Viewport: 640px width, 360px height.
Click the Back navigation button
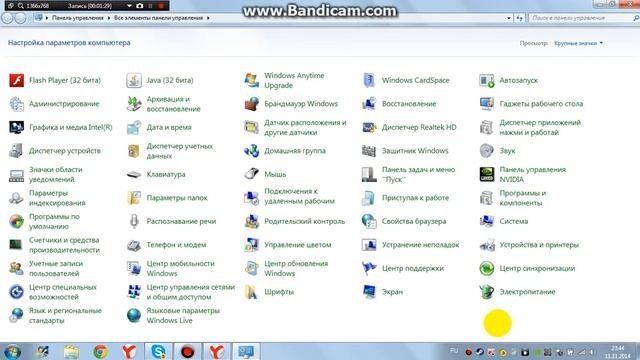[x=7, y=18]
